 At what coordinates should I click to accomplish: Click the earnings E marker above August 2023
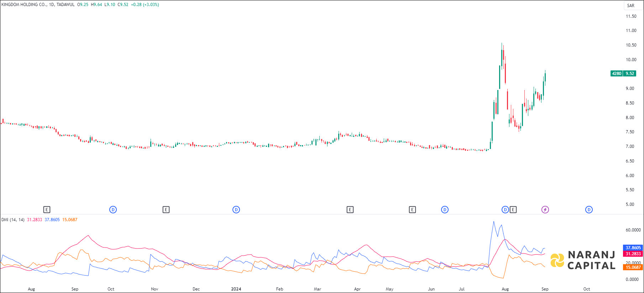pyautogui.click(x=47, y=210)
